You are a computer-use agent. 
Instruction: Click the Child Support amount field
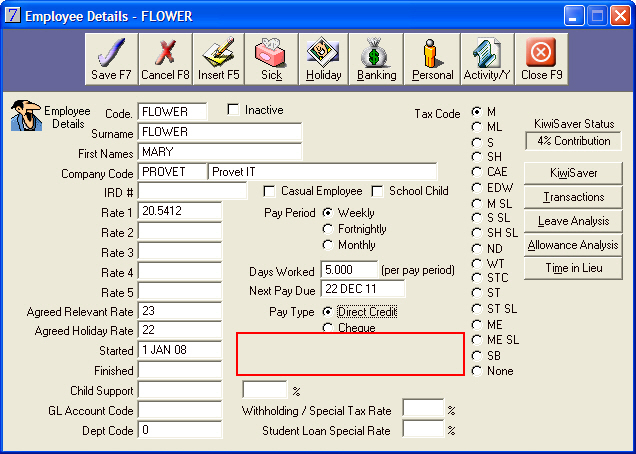(180, 389)
